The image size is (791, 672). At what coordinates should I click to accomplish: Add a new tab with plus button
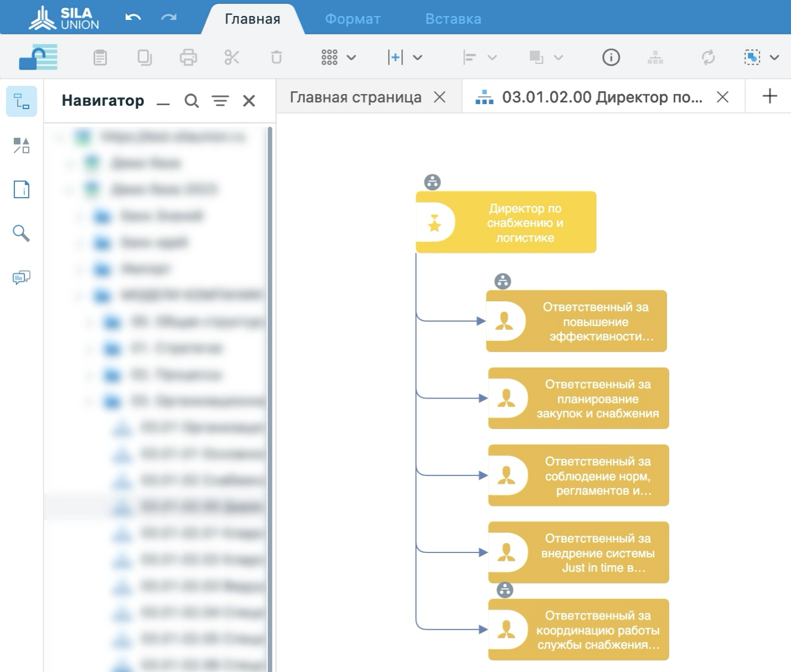pyautogui.click(x=769, y=96)
